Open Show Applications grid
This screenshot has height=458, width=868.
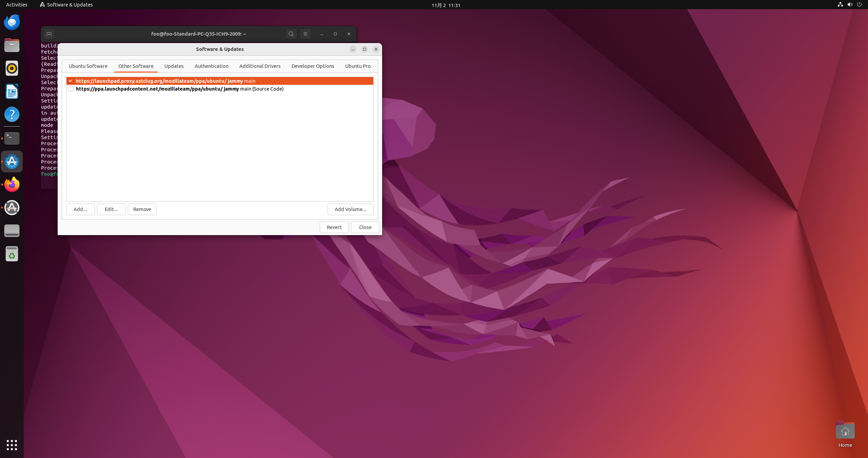[x=12, y=445]
